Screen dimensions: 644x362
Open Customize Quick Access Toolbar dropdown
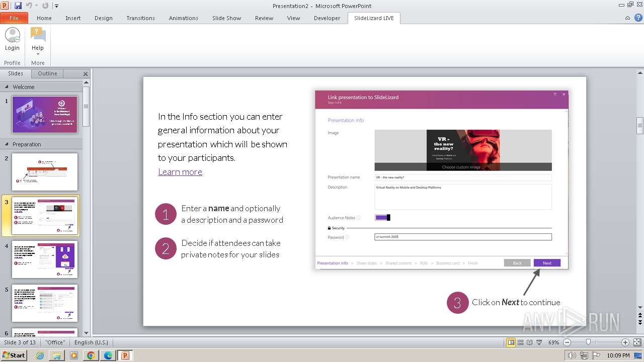click(56, 6)
